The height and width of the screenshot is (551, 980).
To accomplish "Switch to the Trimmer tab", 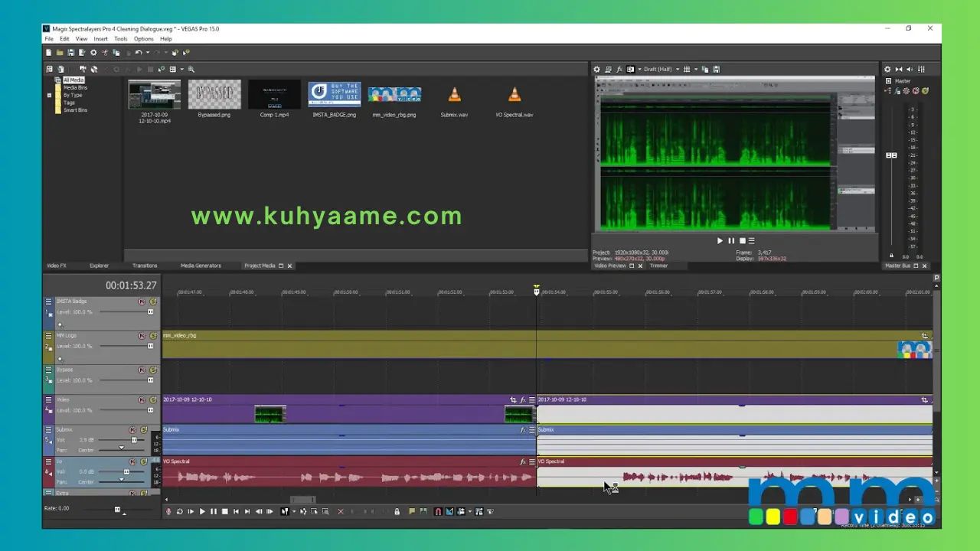I will (x=658, y=266).
